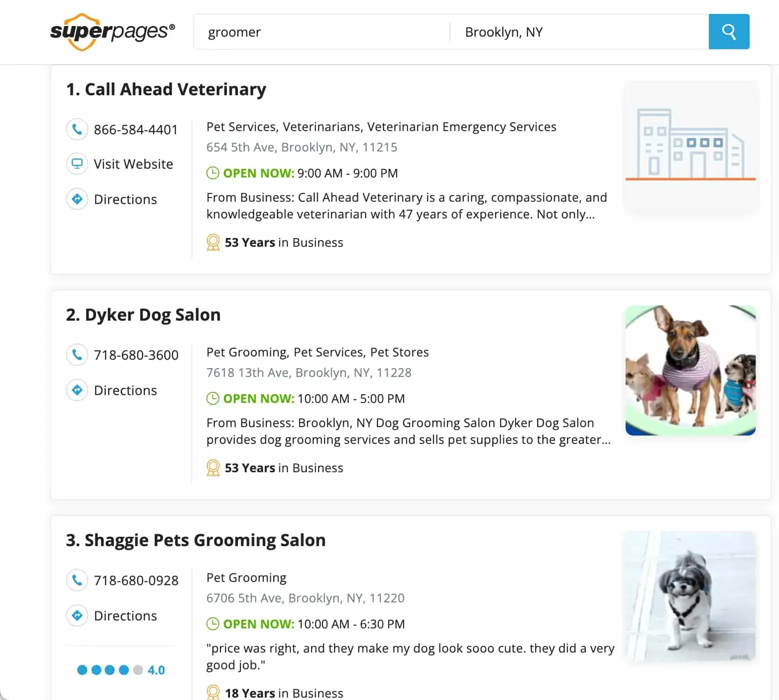The height and width of the screenshot is (700, 779).
Task: Click Directions icon for Shaggie Pets Grooming Salon
Action: (x=77, y=616)
